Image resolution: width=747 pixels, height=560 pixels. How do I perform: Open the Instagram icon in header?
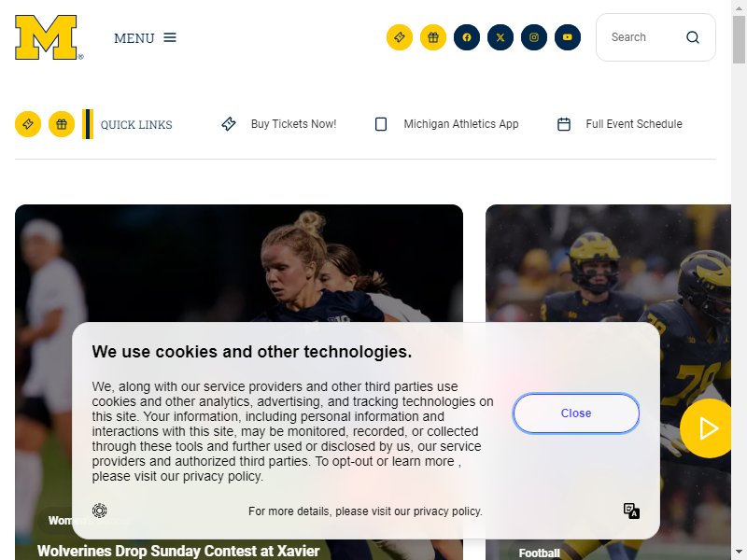click(533, 37)
